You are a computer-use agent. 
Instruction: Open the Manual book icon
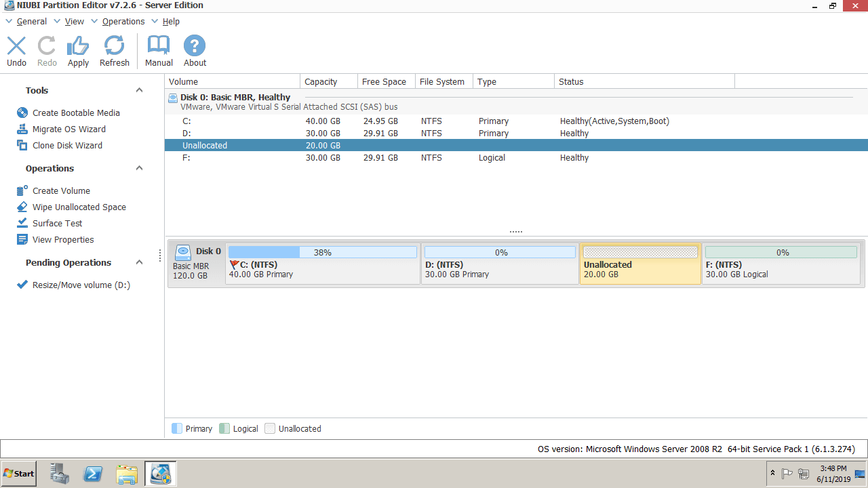pos(159,52)
